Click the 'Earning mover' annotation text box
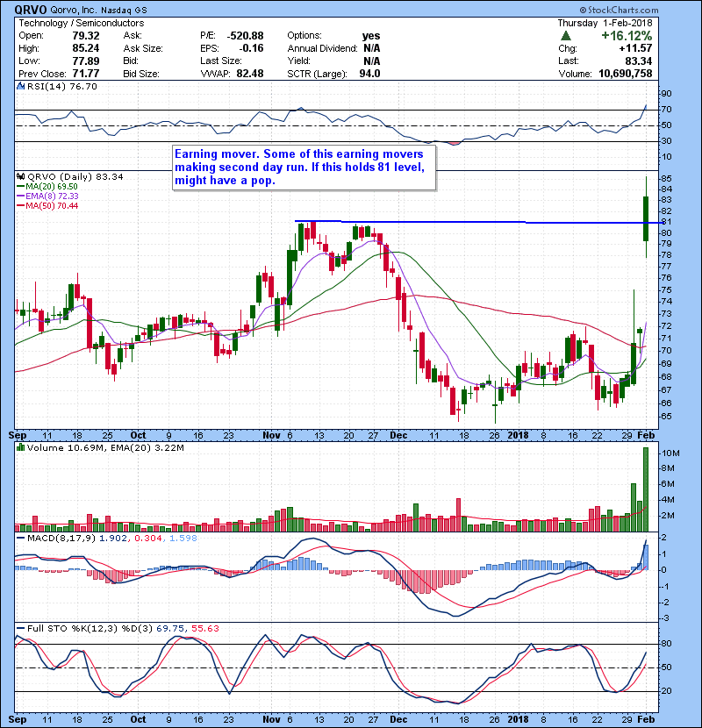The width and height of the screenshot is (702, 728). tap(304, 168)
